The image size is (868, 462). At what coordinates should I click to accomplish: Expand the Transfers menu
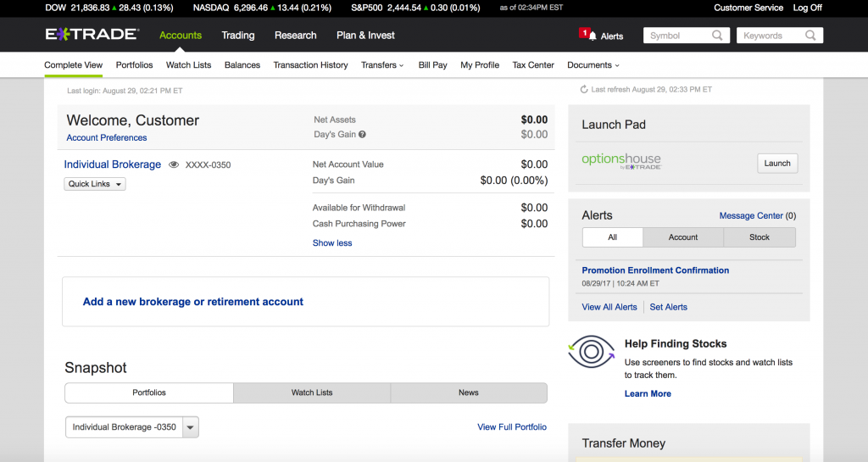[382, 64]
